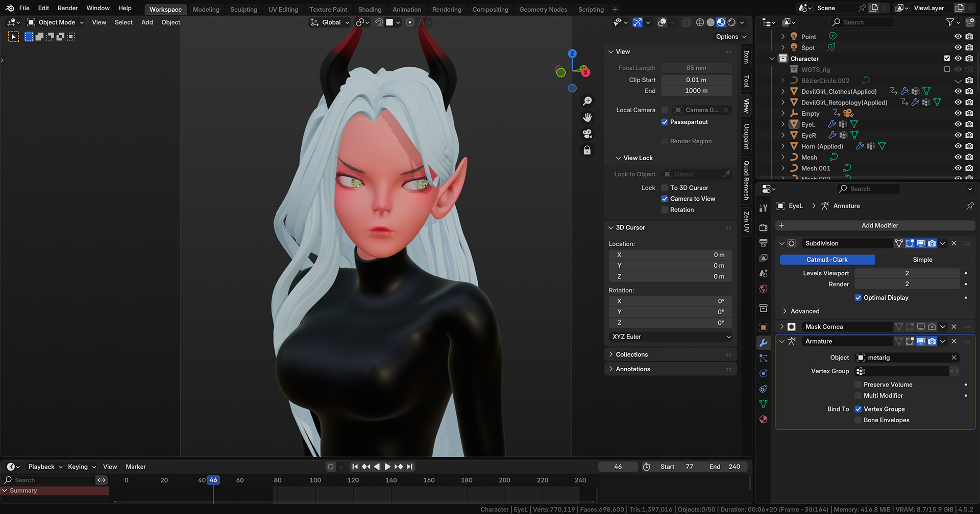This screenshot has width=980, height=514.
Task: Toggle Subdivision modifier edit mode display
Action: pos(910,244)
